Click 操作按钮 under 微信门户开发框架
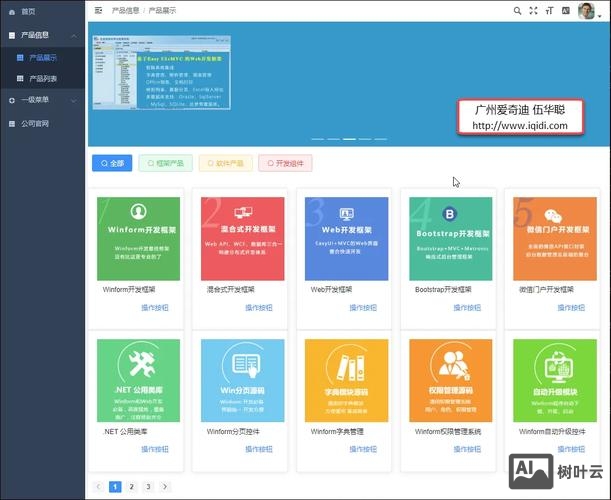 point(571,307)
